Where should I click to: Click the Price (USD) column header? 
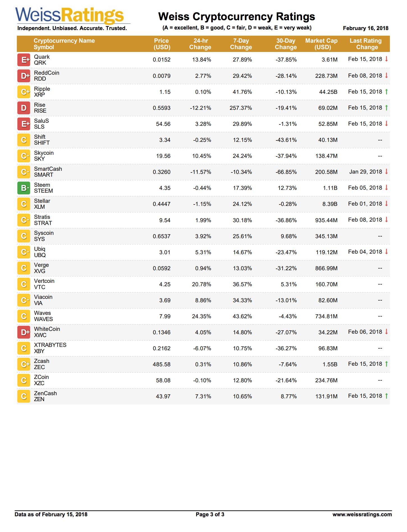(x=162, y=44)
